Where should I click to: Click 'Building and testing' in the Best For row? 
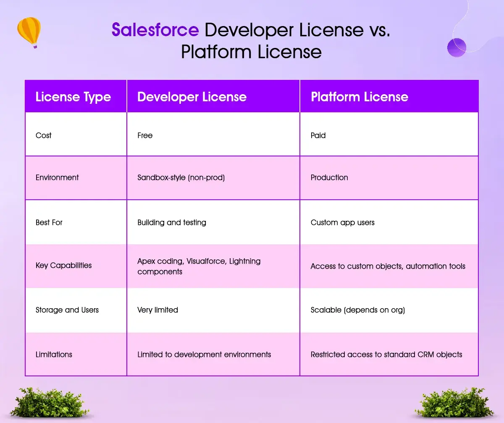171,222
